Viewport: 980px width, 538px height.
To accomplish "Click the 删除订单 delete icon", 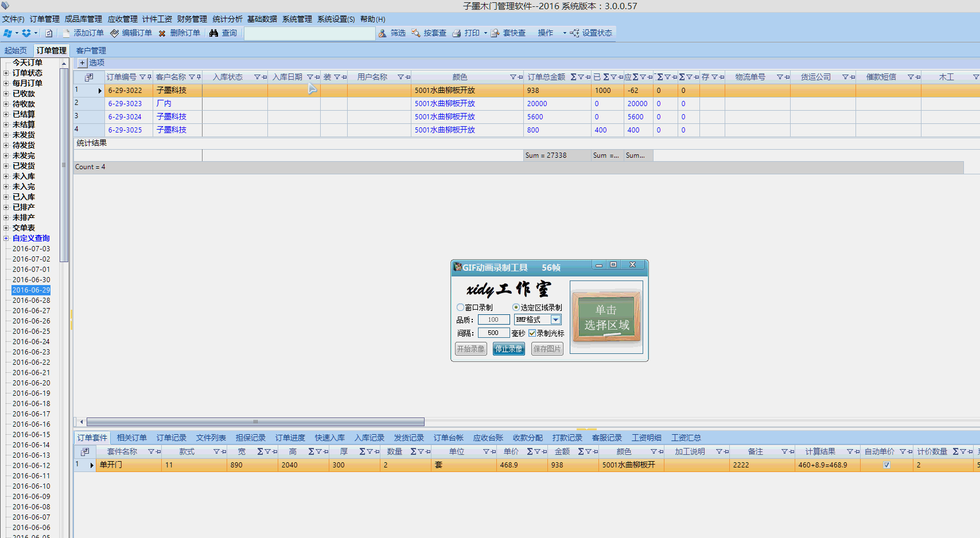I will click(162, 33).
